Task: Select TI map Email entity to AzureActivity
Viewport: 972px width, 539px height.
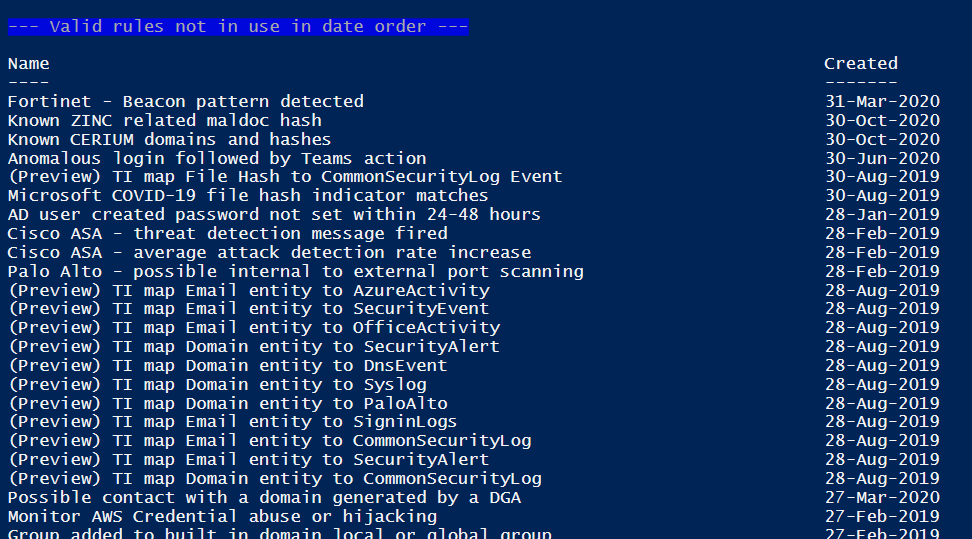Action: (248, 291)
